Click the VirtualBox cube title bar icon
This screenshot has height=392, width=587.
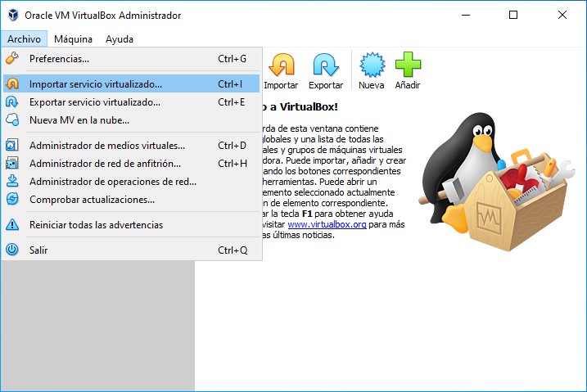[13, 15]
